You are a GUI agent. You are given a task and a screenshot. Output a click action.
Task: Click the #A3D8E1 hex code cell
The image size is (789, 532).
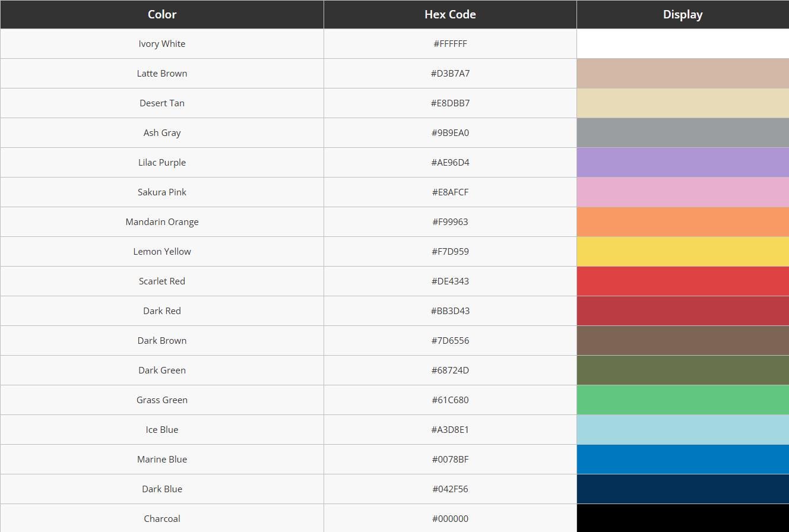tap(450, 430)
